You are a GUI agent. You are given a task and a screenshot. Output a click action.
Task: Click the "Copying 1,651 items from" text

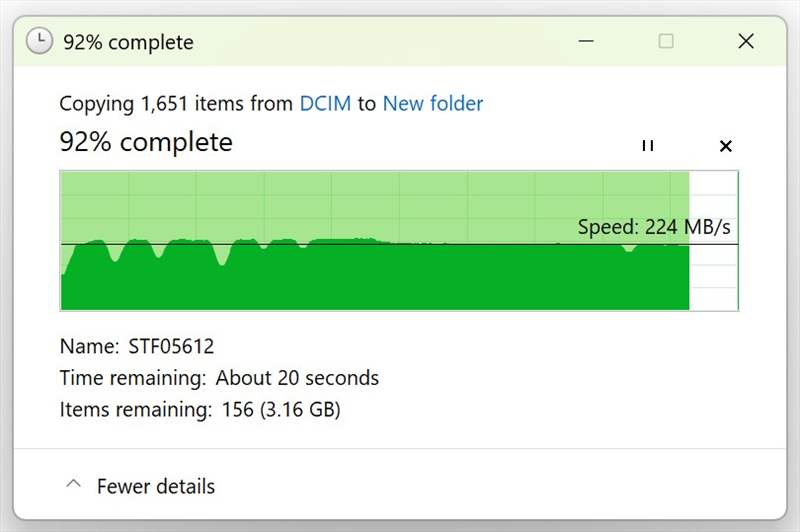[176, 103]
